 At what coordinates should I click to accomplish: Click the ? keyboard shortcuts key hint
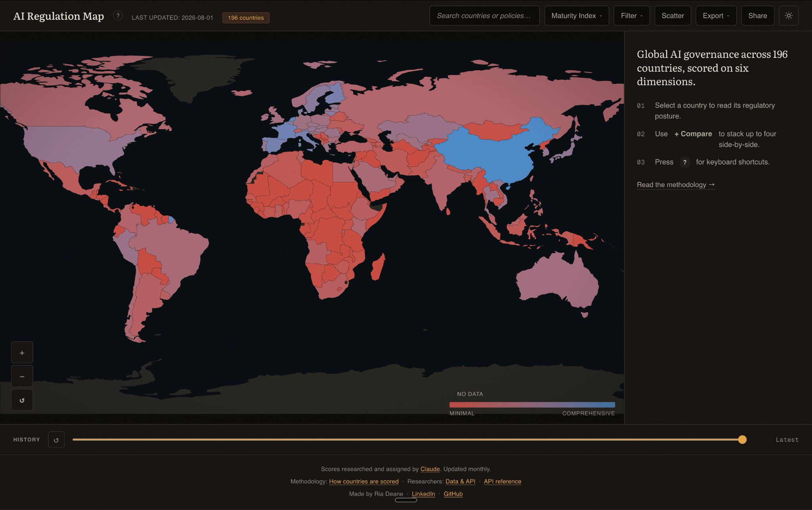coord(685,162)
